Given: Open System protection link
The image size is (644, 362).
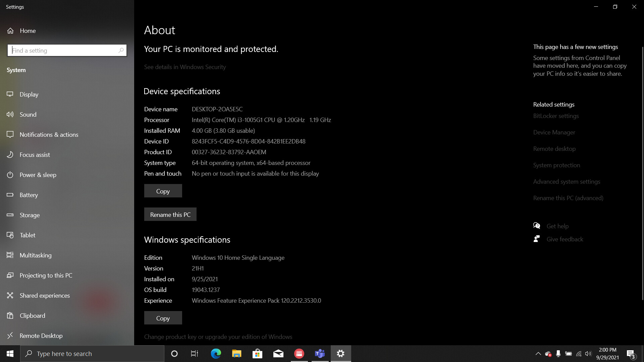Looking at the screenshot, I should point(556,165).
